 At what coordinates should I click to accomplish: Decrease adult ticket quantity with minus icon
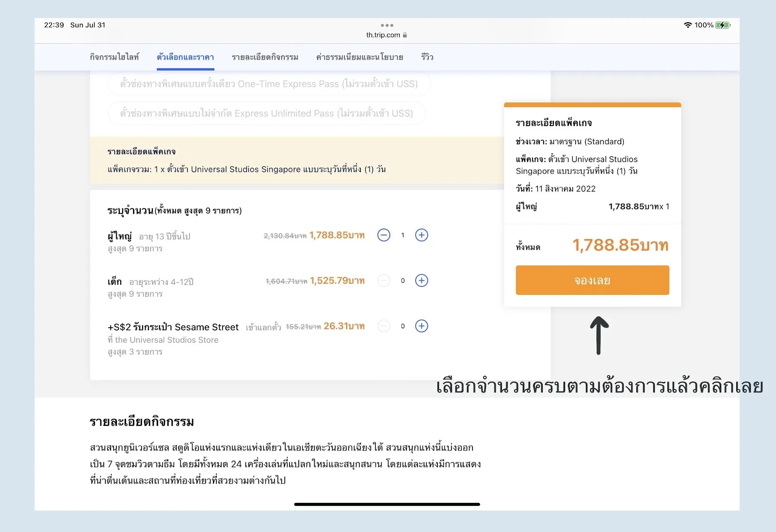click(384, 235)
